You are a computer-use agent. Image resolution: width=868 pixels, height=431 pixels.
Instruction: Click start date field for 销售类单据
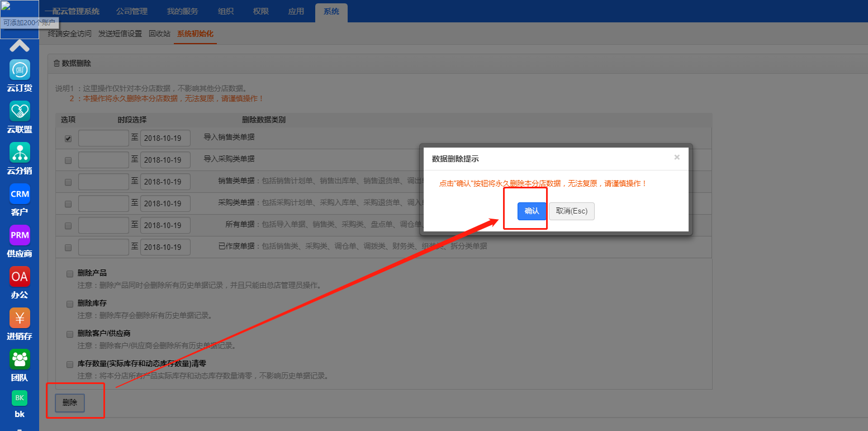click(103, 182)
